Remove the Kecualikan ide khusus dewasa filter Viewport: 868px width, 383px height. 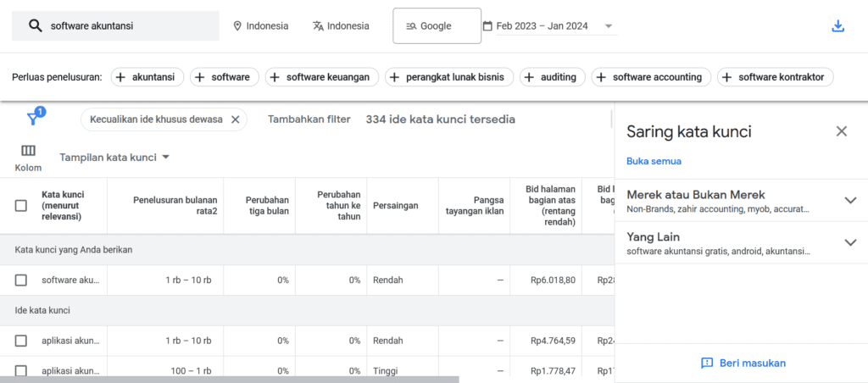click(x=235, y=119)
